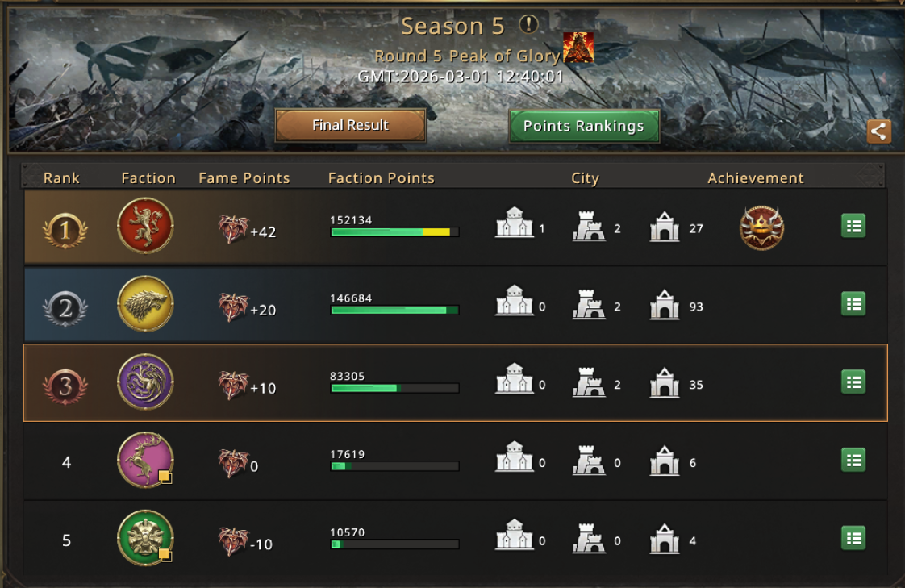
Task: Open details list for rank 1 faction
Action: (x=853, y=226)
